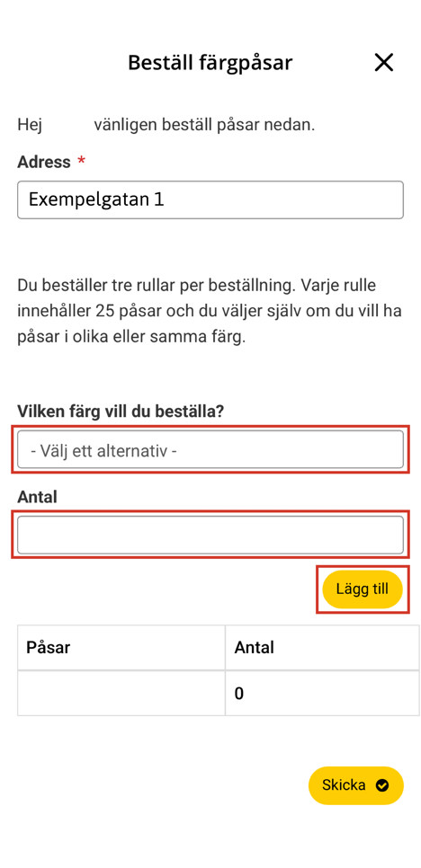Focus the Adress field containing Exempelgatan 1
The width and height of the screenshot is (421, 868).
coord(210,199)
